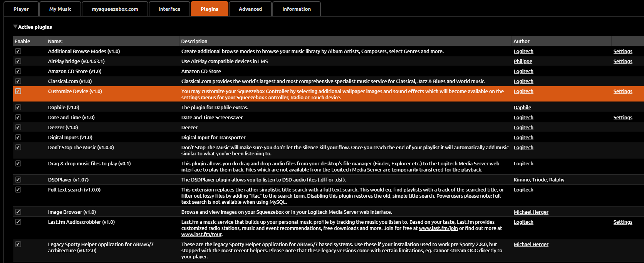The width and height of the screenshot is (644, 263).
Task: Uncheck the AirPlay bridge plugin
Action: pos(18,61)
